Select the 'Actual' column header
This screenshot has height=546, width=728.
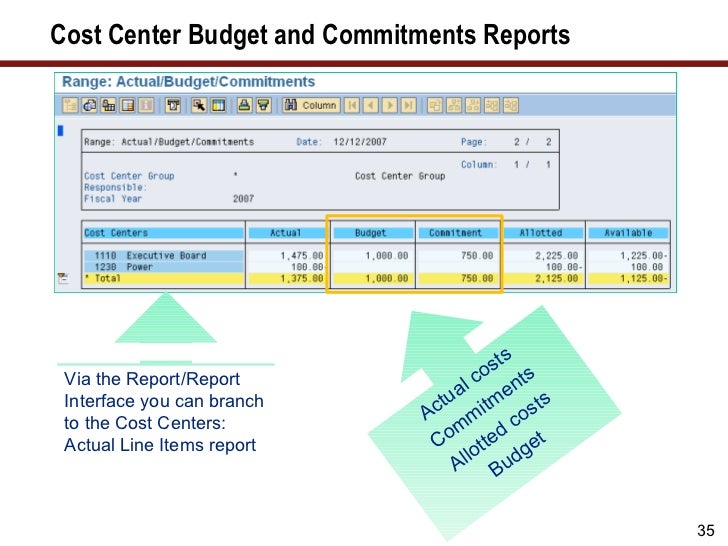click(286, 233)
